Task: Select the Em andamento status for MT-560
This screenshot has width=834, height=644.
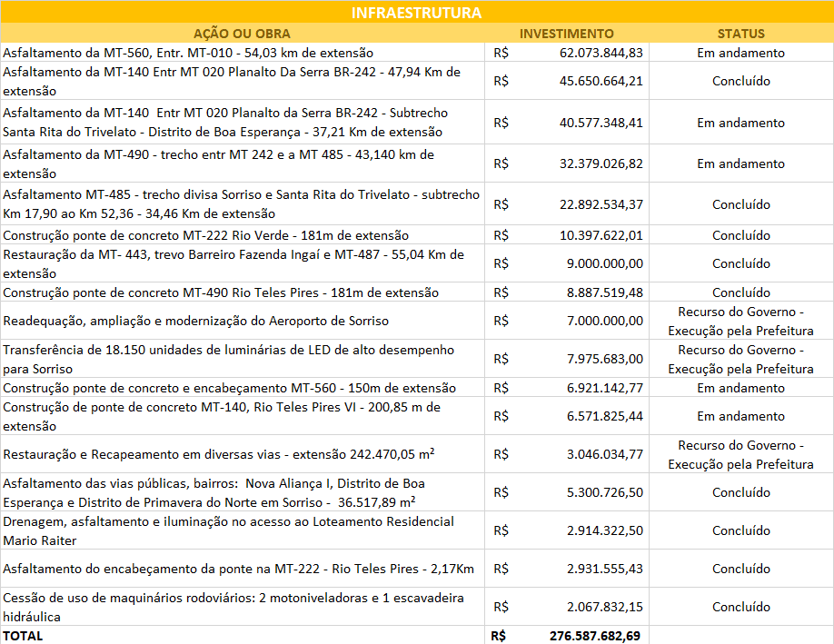Action: 740,53
